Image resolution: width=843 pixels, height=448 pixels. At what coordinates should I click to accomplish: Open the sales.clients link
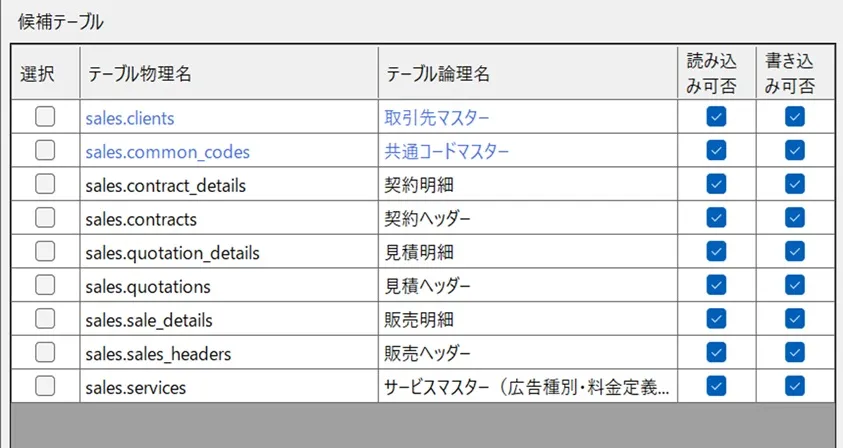[x=130, y=118]
